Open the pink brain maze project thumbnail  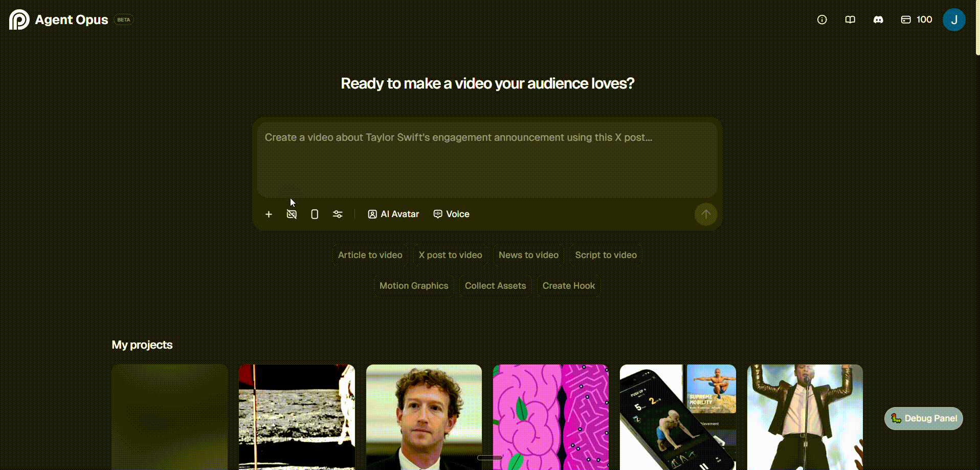[x=551, y=417]
